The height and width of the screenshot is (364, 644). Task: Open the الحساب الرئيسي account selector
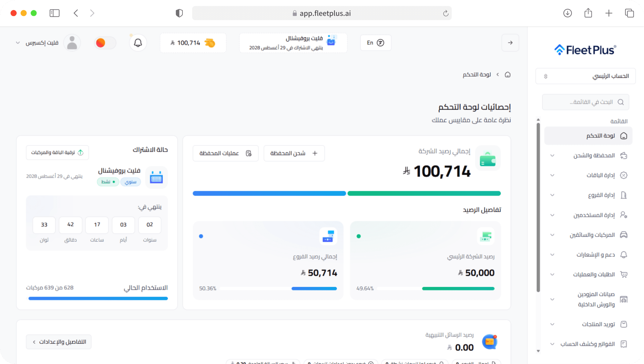(585, 76)
